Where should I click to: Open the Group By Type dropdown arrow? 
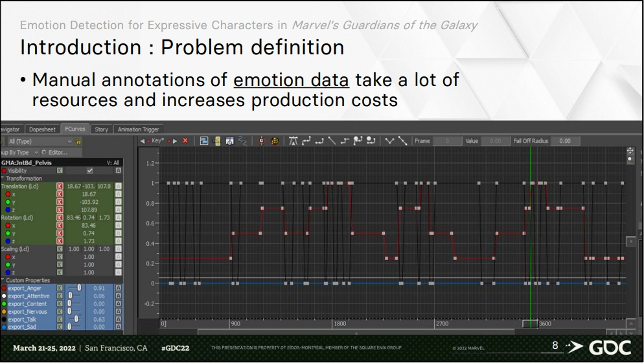[36, 153]
